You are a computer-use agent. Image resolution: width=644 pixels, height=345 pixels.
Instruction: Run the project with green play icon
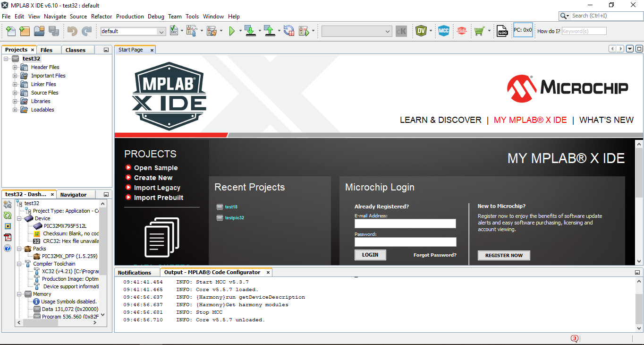pos(232,31)
